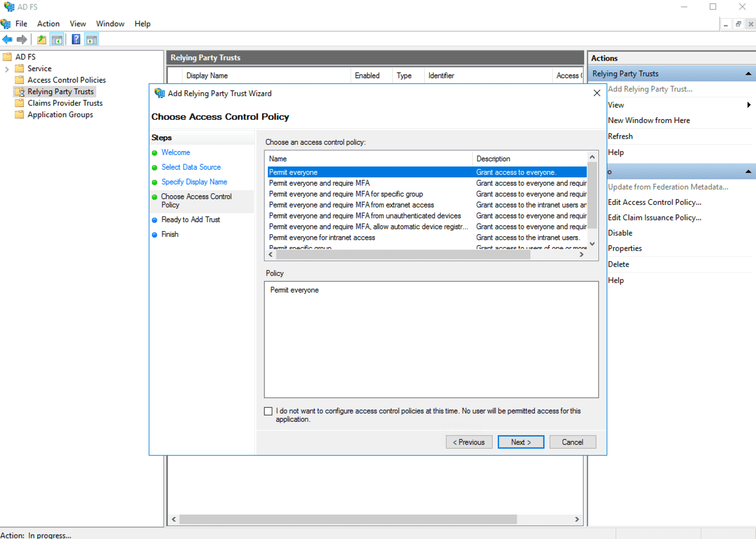This screenshot has height=539, width=756.
Task: Toggle the Show/Hide Action Pane icon
Action: (91, 39)
